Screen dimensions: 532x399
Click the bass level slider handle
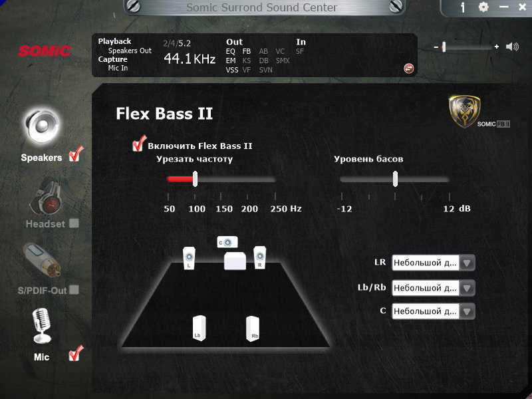[395, 179]
